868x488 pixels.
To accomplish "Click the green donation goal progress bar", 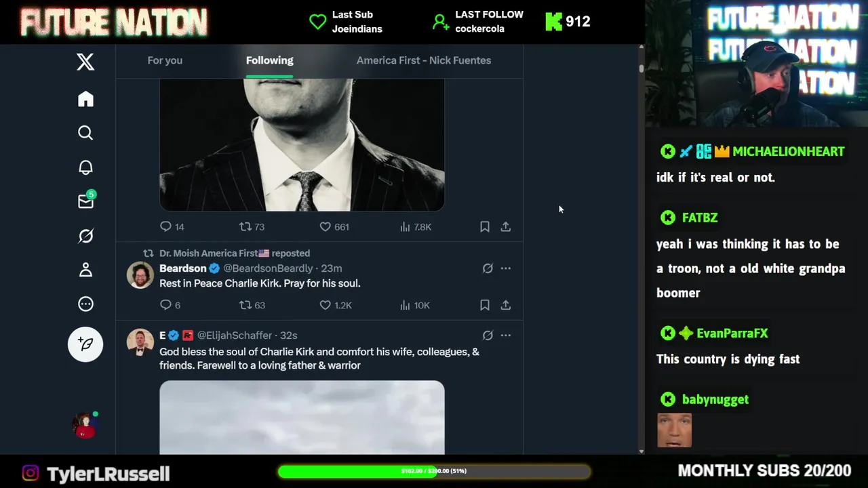I will (x=434, y=471).
